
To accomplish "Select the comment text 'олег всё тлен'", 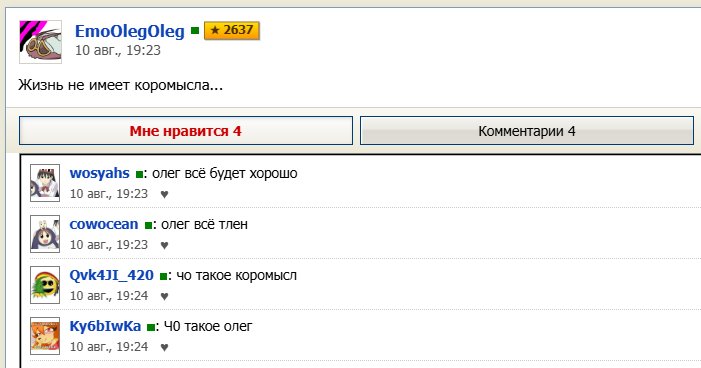I will tap(204, 224).
